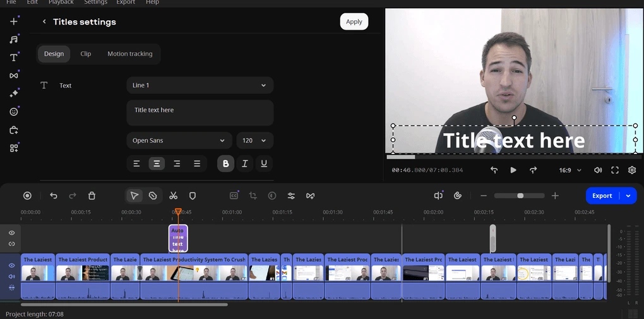Click the spiral icon next to zoom-out minus

[x=458, y=195]
